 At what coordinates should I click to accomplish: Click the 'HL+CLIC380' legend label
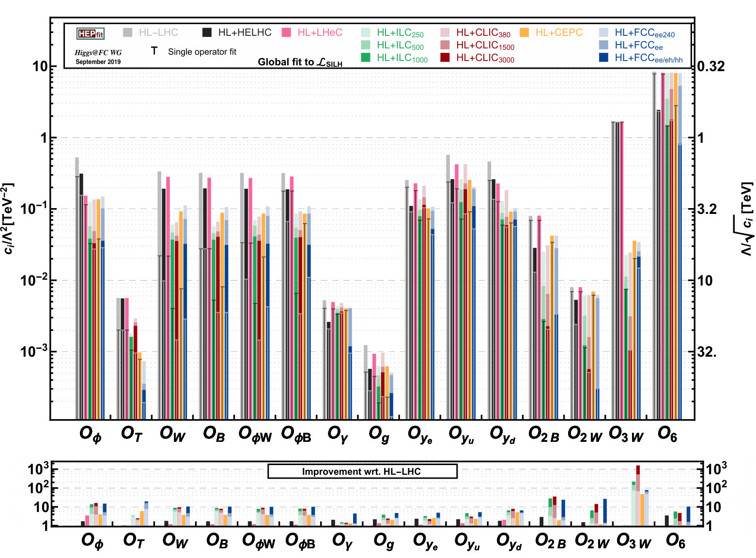tap(483, 33)
